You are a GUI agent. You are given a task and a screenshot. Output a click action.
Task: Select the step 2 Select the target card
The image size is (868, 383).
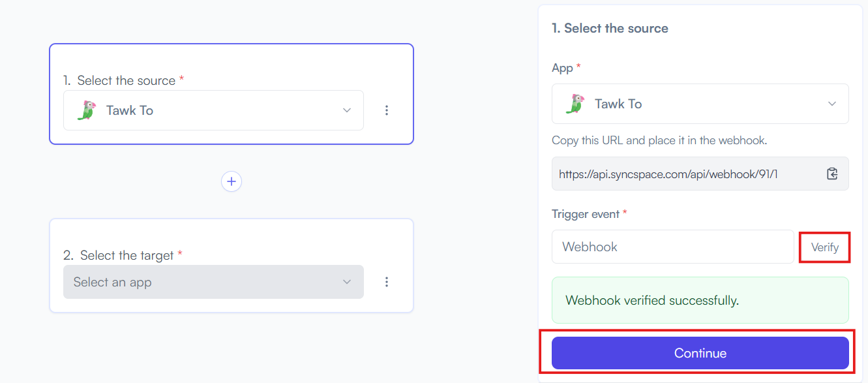tap(232, 266)
